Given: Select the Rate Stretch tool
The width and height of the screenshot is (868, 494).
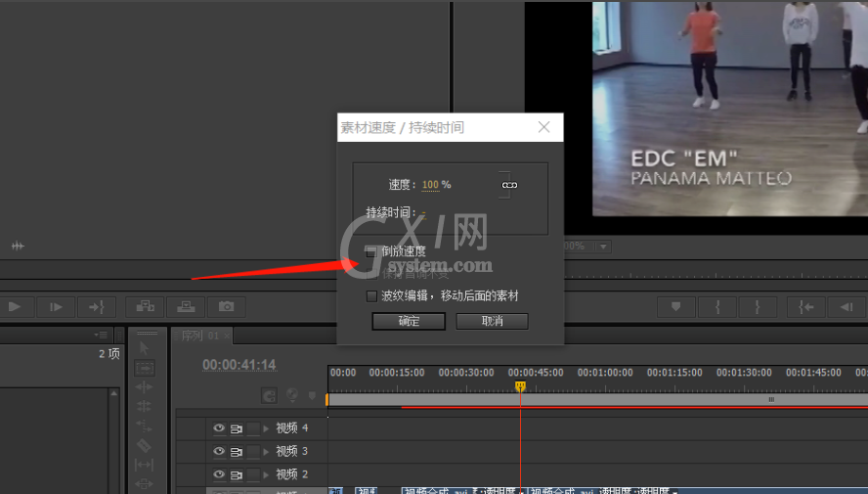Looking at the screenshot, I should click(144, 426).
